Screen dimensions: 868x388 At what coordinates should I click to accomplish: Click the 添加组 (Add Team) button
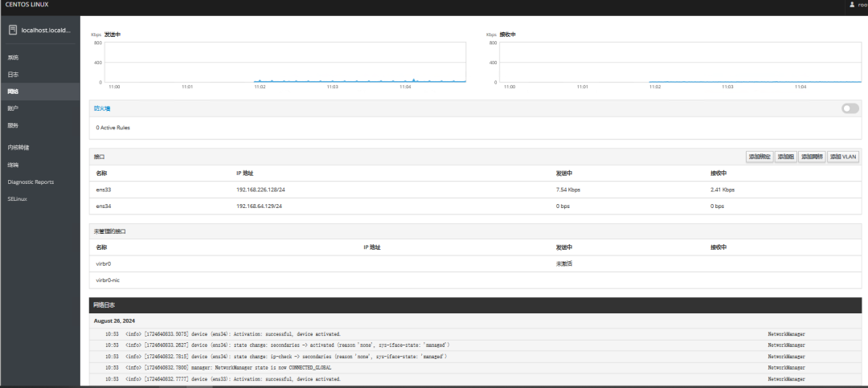click(786, 157)
